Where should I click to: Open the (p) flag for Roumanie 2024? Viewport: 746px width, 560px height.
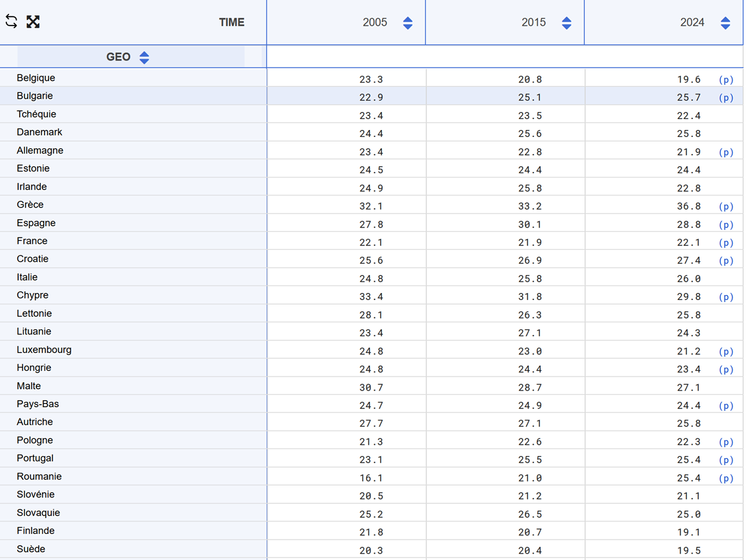(x=726, y=478)
